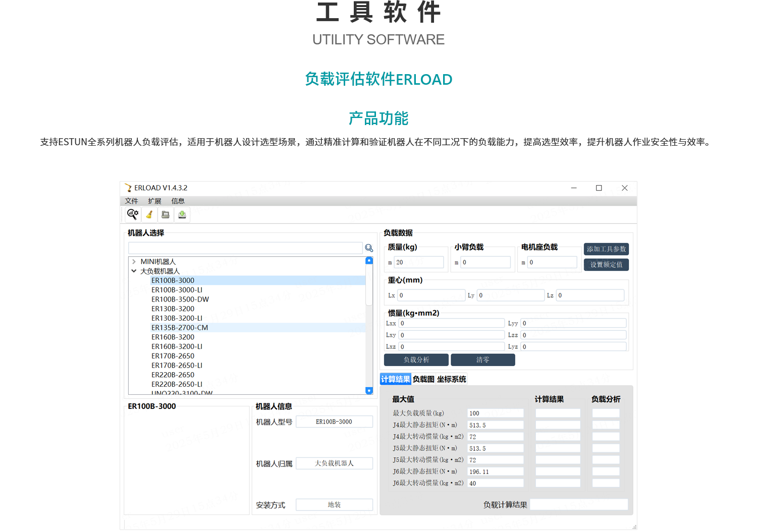Click the broom clear toolbar icon
Viewport: 757px width, 532px height.
tap(149, 214)
